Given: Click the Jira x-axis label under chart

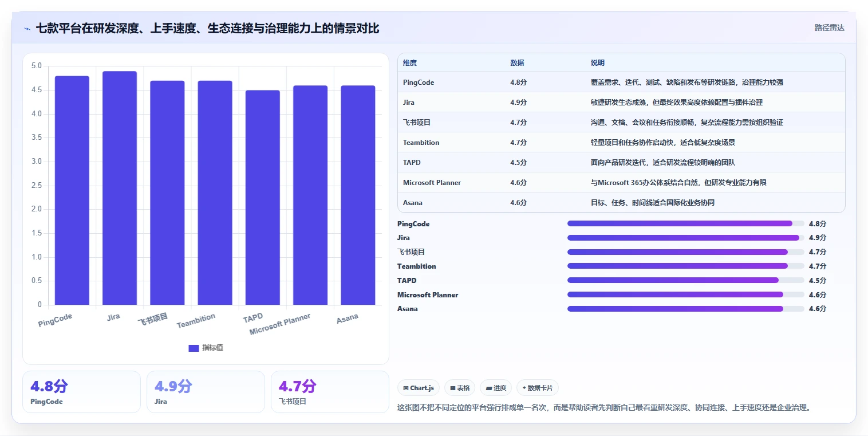Looking at the screenshot, I should point(113,316).
